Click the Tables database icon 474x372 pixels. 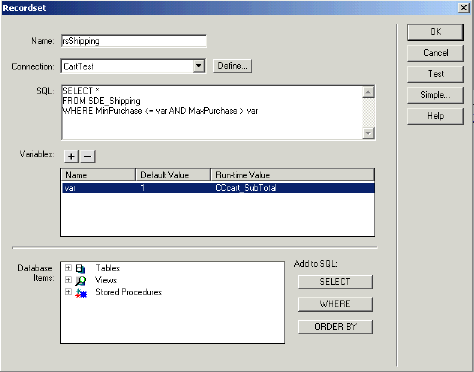point(80,268)
